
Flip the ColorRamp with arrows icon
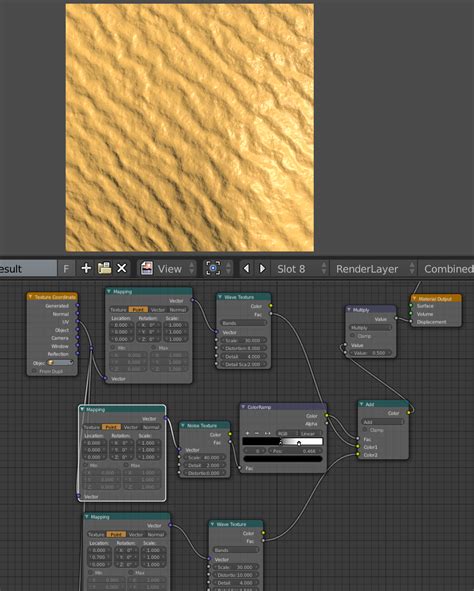click(268, 433)
